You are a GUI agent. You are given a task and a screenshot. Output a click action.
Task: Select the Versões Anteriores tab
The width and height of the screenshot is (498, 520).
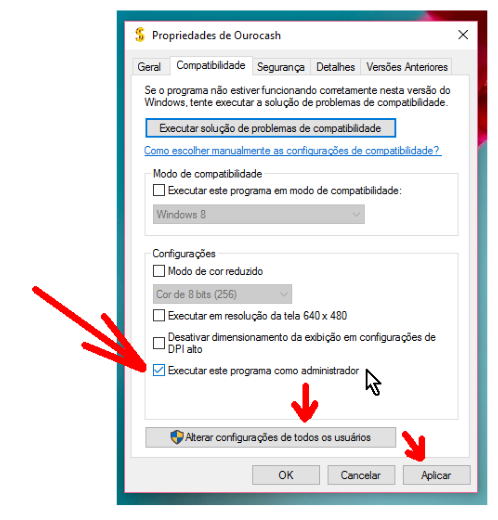pos(406,67)
